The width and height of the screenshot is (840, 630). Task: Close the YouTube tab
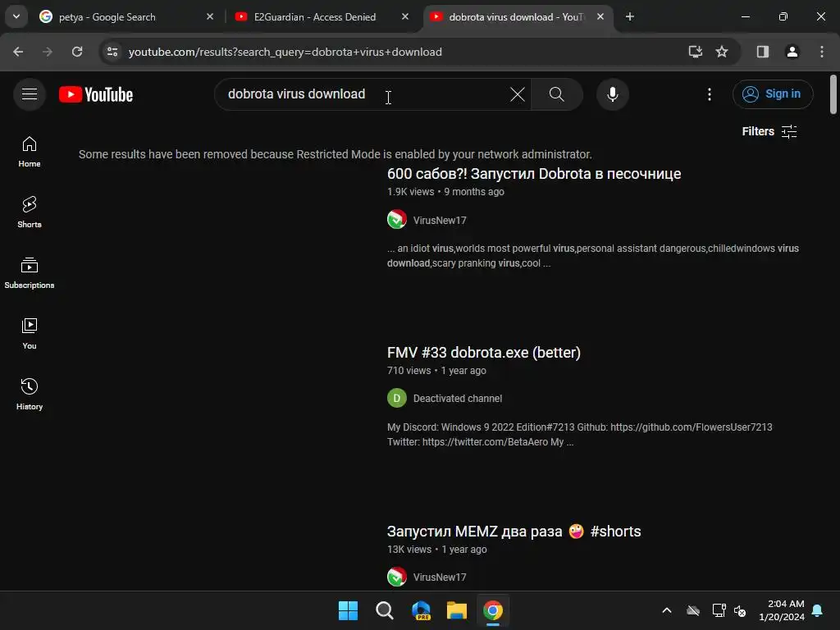[600, 16]
